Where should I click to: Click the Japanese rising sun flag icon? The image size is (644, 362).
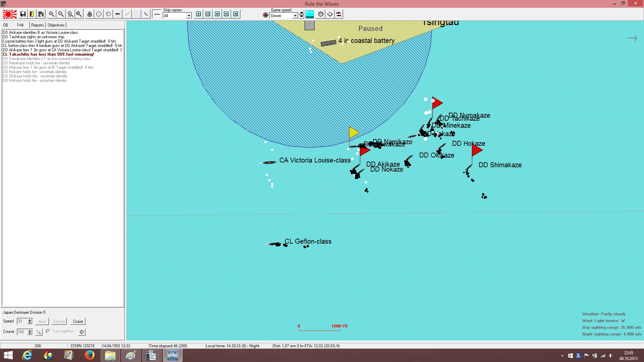click(x=10, y=14)
